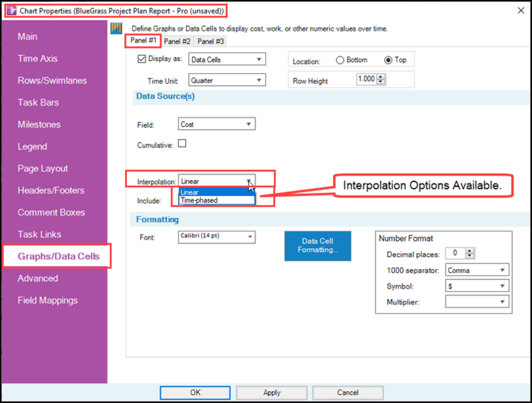Open Field Mappings page

point(48,300)
